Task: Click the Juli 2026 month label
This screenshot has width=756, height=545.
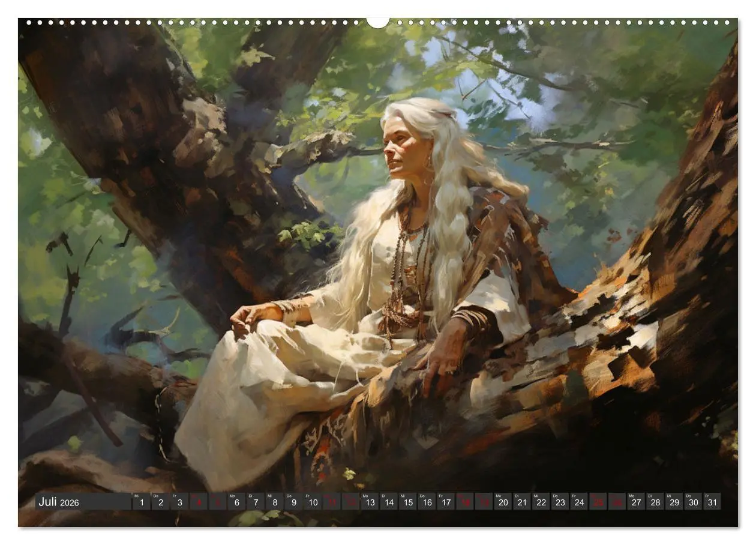Action: pyautogui.click(x=59, y=502)
